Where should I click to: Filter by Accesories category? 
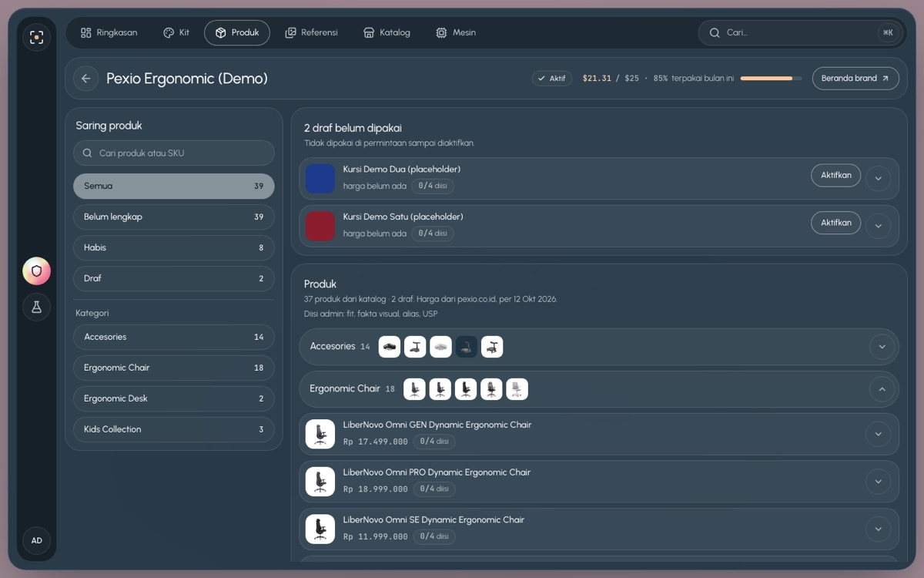point(174,338)
